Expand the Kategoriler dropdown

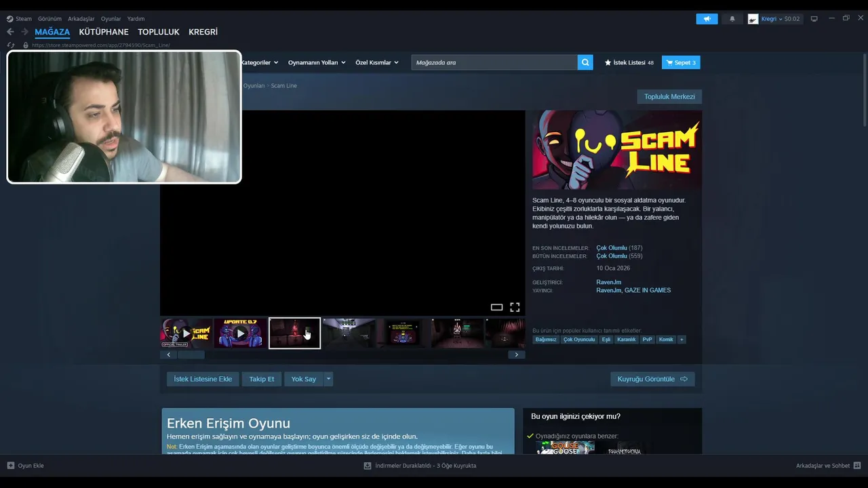point(260,62)
